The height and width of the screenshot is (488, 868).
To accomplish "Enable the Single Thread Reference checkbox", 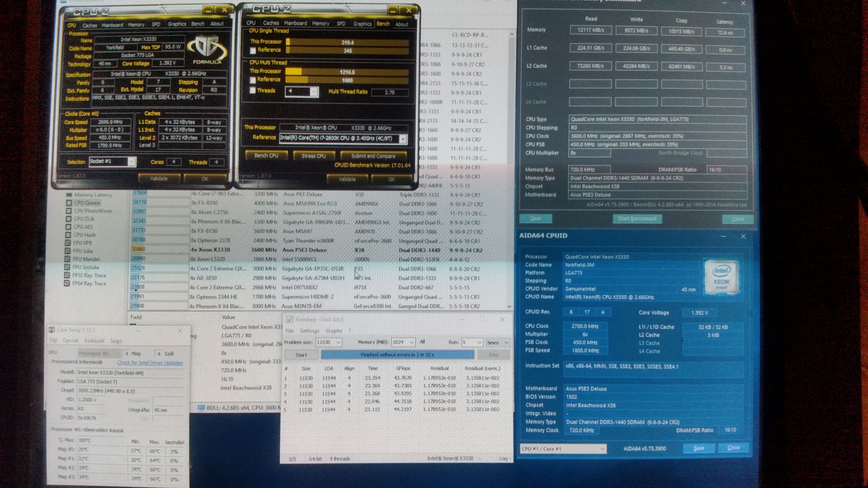I will [x=253, y=51].
